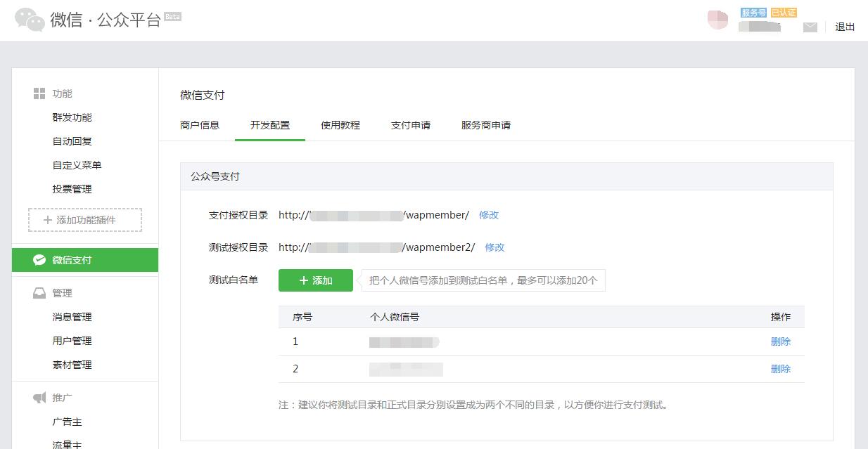Screen dimensions: 868x449
Task: Open 用户管理 in the sidebar
Action: pyautogui.click(x=72, y=341)
